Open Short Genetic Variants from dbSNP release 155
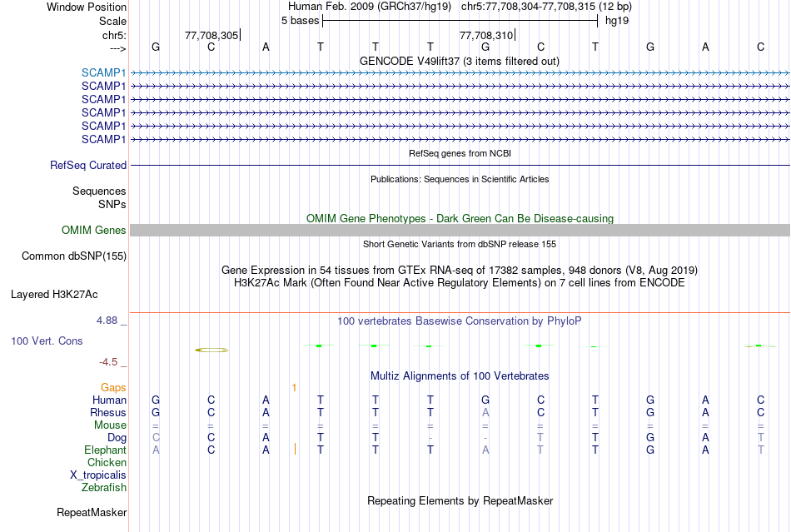 pyautogui.click(x=460, y=244)
